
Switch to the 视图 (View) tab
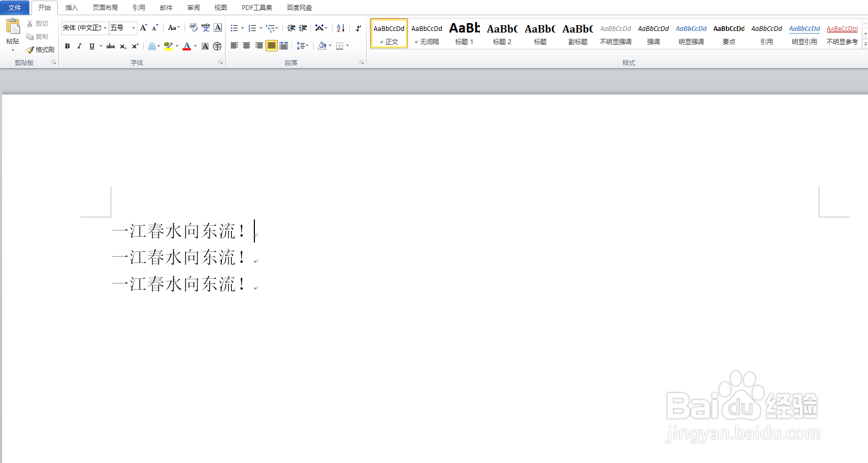(x=220, y=7)
